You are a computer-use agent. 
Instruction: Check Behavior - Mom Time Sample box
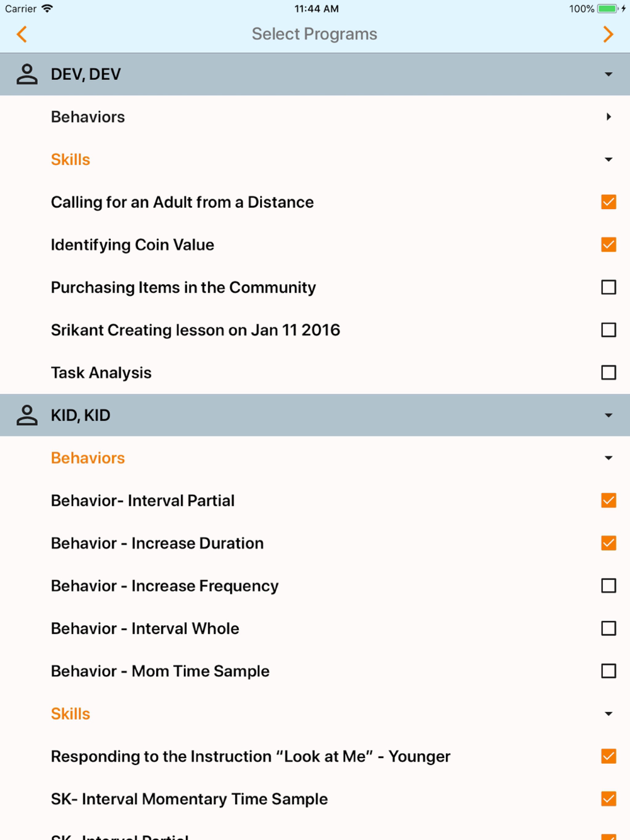[608, 671]
